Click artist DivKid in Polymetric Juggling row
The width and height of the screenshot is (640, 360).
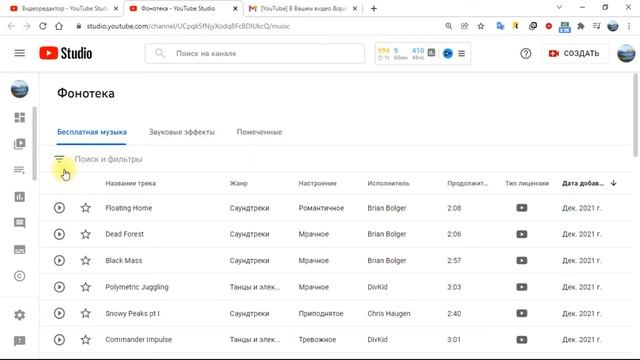[x=377, y=287]
